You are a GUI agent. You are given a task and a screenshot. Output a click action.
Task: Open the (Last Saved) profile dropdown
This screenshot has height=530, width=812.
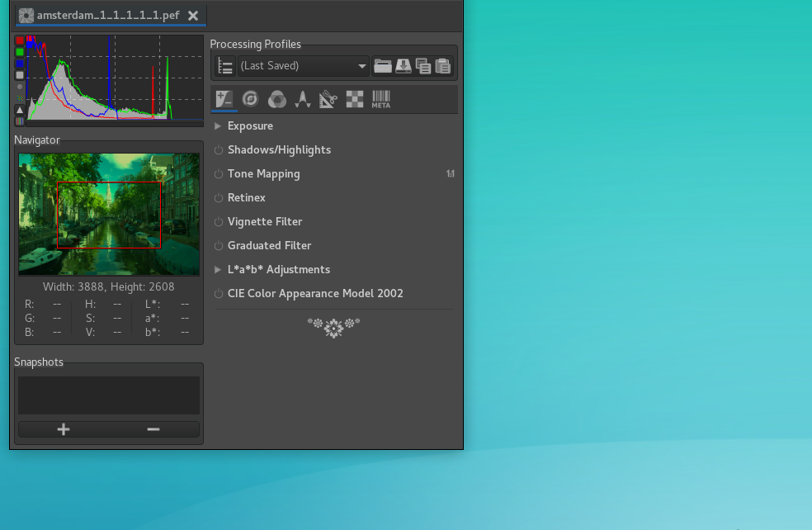(303, 66)
